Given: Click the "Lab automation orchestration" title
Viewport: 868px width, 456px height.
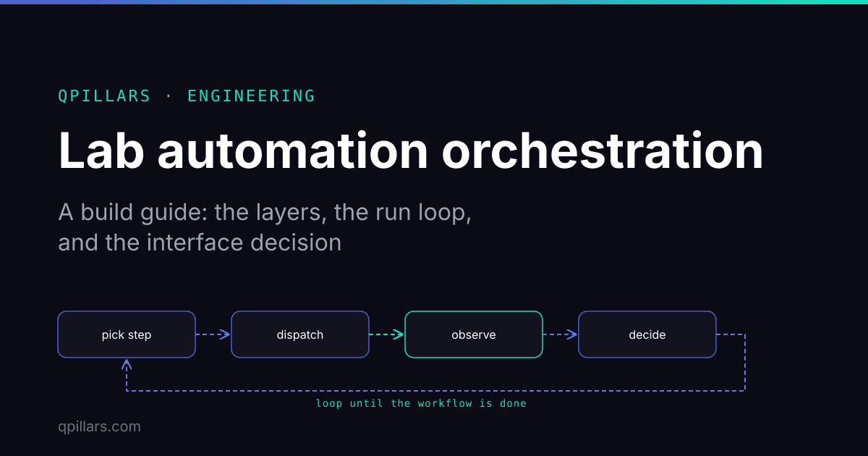Looking at the screenshot, I should tap(411, 151).
